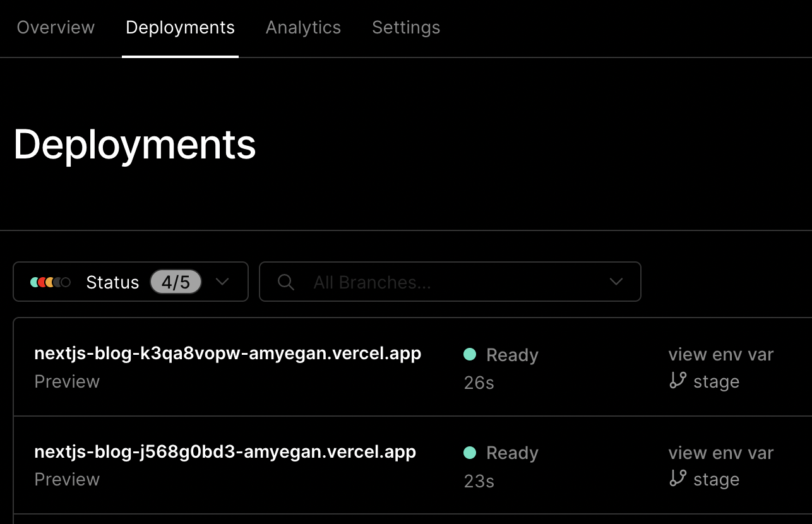Switch to the Analytics tab
The height and width of the screenshot is (524, 812).
(x=303, y=28)
